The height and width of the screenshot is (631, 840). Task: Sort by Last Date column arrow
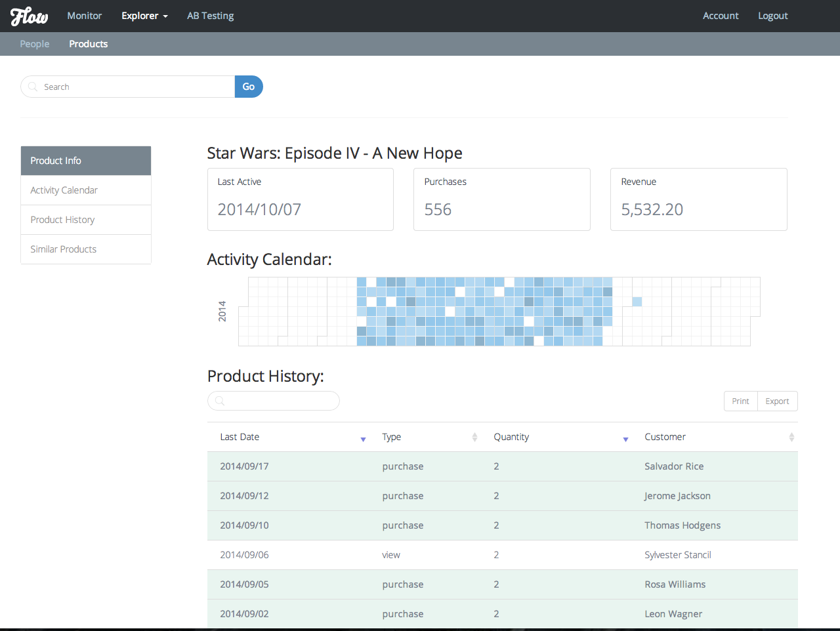[x=363, y=439]
